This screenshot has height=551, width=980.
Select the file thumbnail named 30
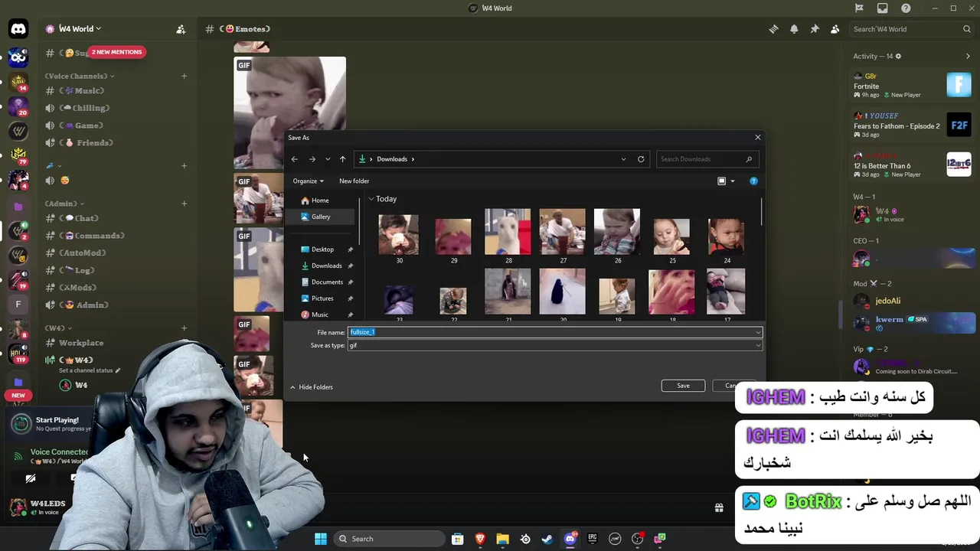pyautogui.click(x=399, y=235)
